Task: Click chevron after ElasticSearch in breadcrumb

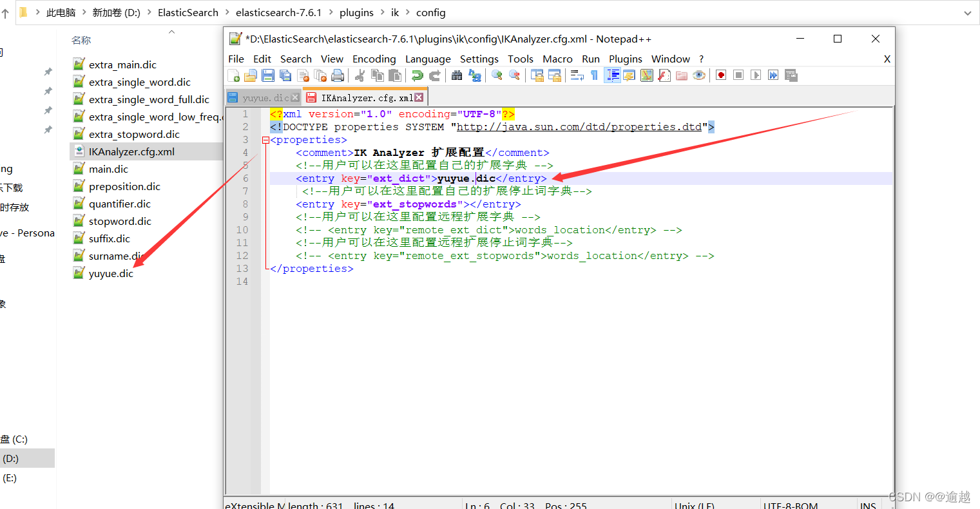Action: click(x=227, y=13)
